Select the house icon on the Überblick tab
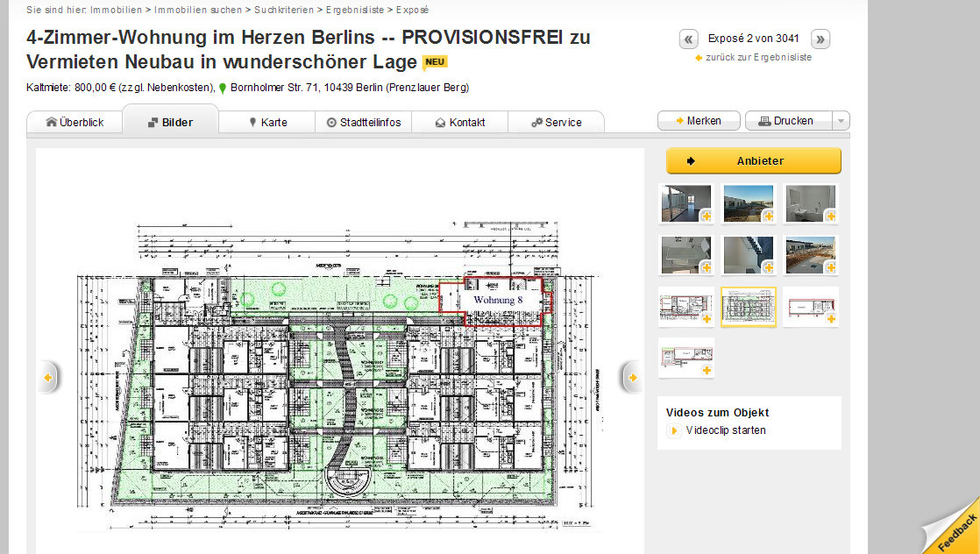 pos(51,122)
